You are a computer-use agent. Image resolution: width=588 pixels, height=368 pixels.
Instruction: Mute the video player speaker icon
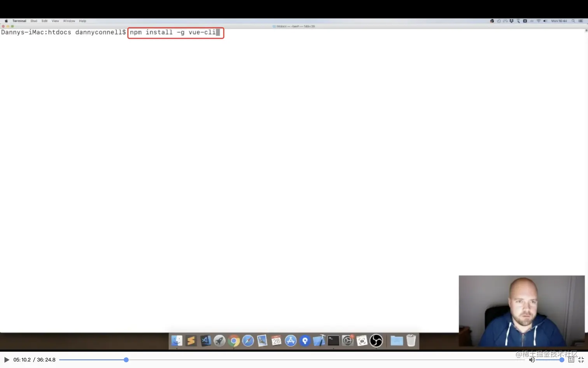pyautogui.click(x=532, y=360)
